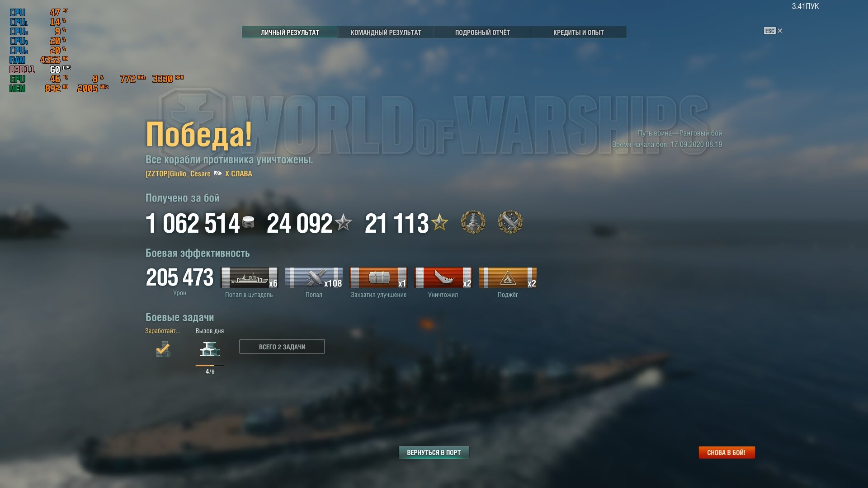868x488 pixels.
Task: Open the completed mission checkmark icon
Action: click(163, 349)
